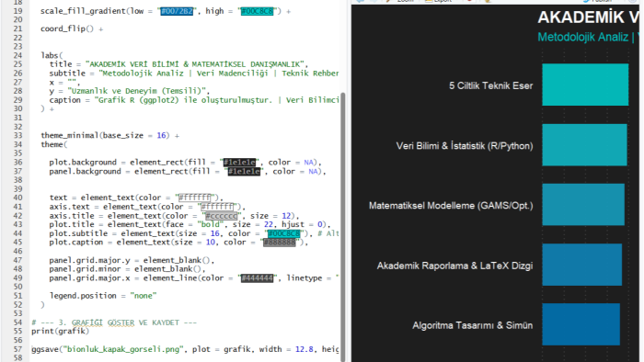Click panel.grid.major.y = element_blank() line
Viewport: 644px width, 362px height.
[132, 260]
